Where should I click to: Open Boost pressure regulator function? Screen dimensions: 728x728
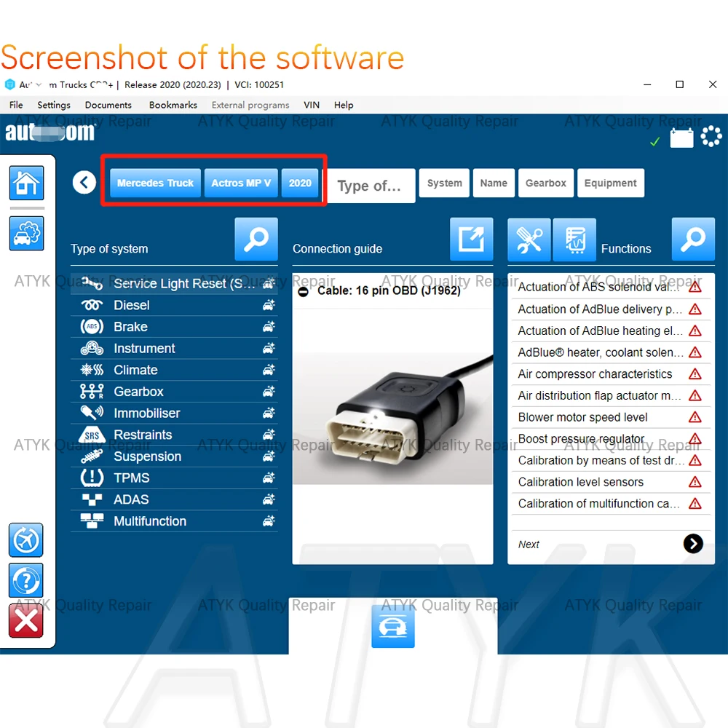coord(611,439)
